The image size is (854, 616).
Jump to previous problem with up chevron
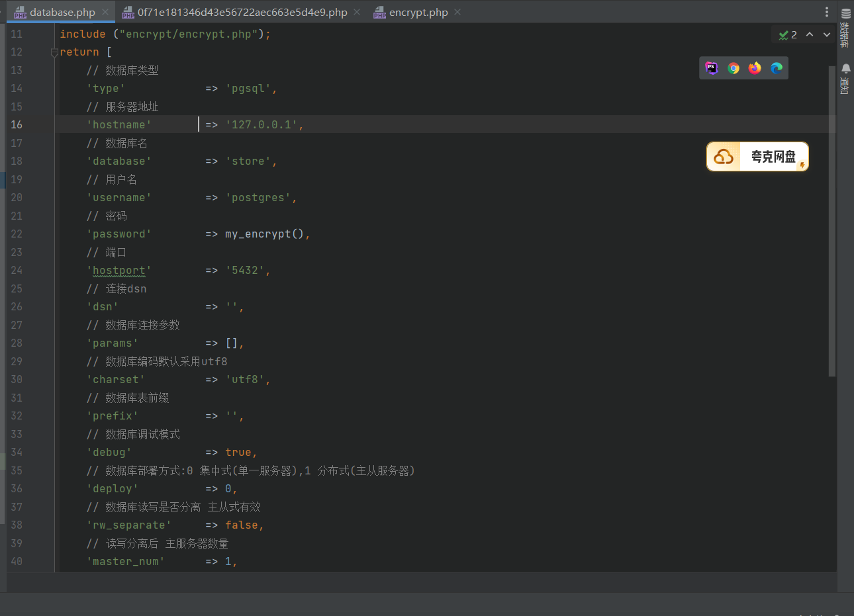810,34
